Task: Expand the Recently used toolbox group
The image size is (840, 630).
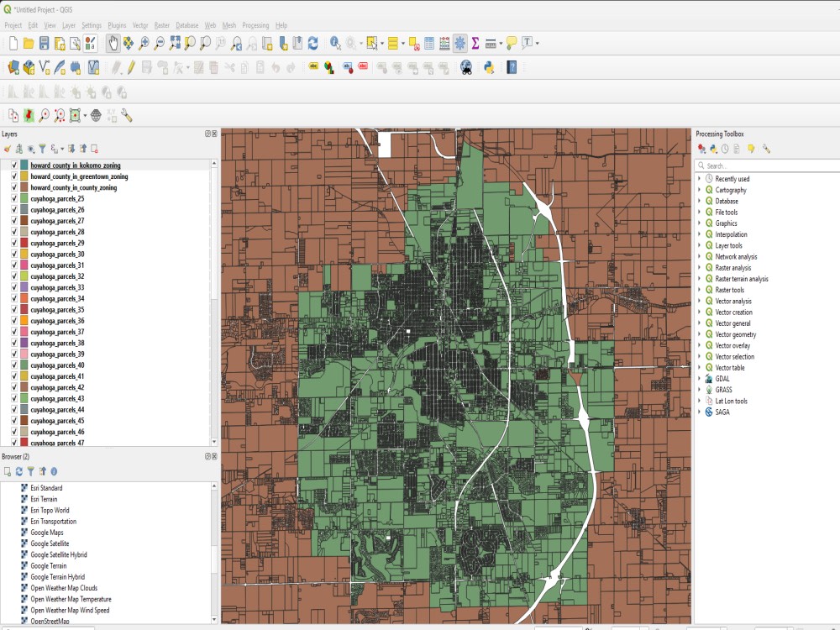Action: pos(699,179)
